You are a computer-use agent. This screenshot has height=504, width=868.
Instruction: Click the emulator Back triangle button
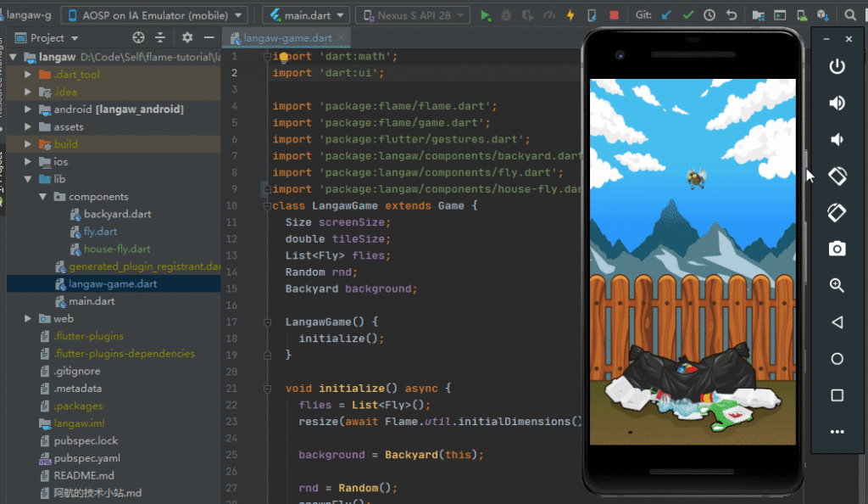pos(837,322)
